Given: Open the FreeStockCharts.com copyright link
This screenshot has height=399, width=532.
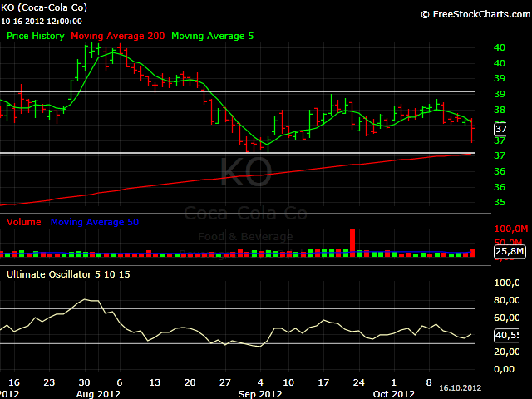Looking at the screenshot, I should [x=475, y=14].
